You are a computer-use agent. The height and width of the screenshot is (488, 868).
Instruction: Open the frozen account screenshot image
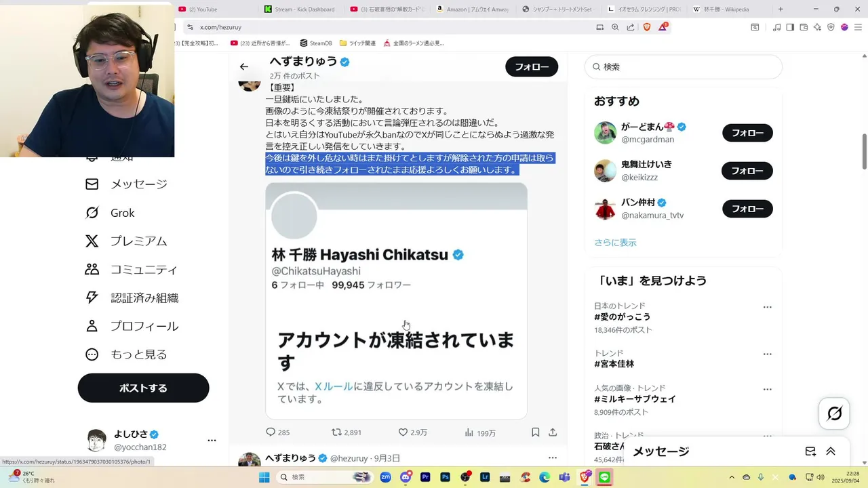(x=396, y=300)
